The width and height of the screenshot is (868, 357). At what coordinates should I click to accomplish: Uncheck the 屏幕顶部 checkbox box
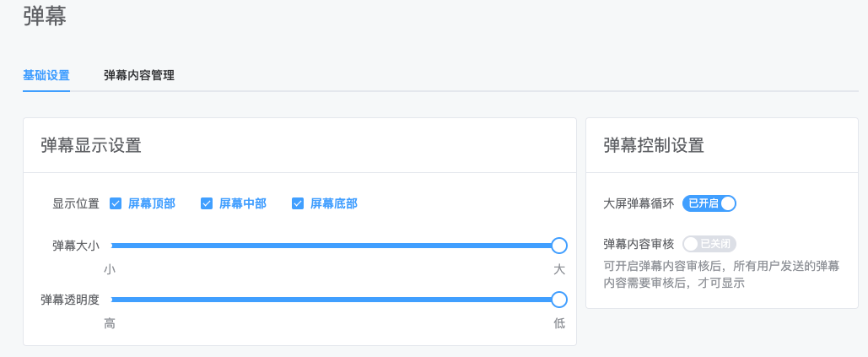point(116,203)
